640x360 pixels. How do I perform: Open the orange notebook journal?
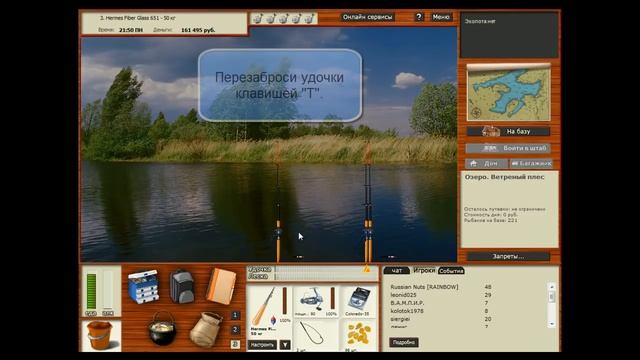click(x=221, y=286)
